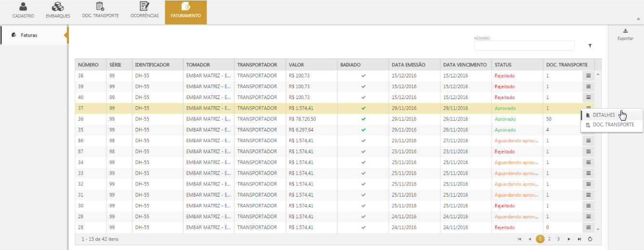Go to page 2 of the table
This screenshot has width=644, height=250.
(549, 239)
